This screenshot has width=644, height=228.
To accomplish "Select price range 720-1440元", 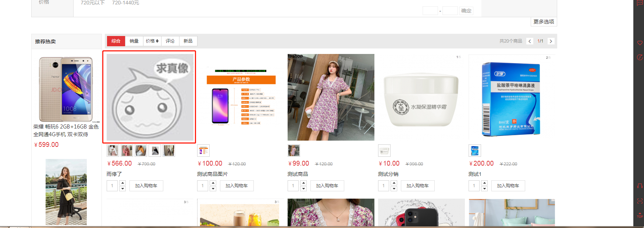I will click(x=126, y=3).
